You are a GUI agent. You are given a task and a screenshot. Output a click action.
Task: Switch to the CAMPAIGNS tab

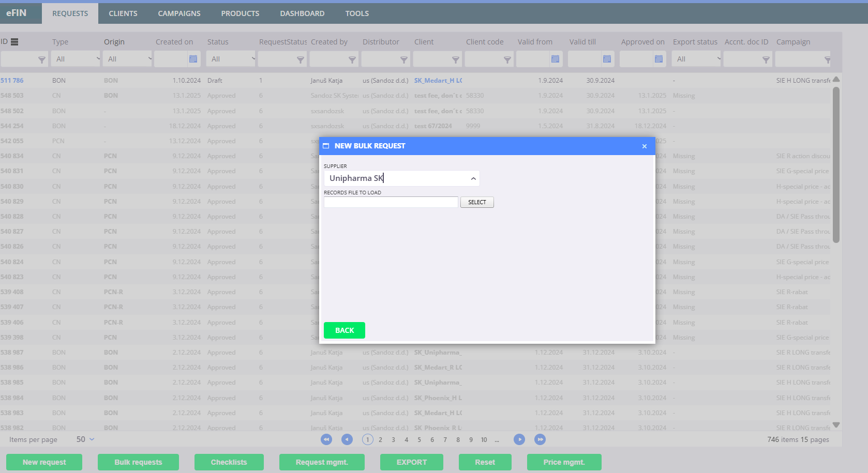point(179,13)
